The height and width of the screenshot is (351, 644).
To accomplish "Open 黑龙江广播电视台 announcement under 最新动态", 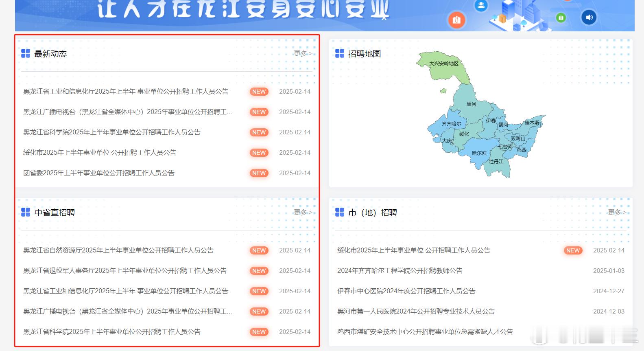I will pyautogui.click(x=128, y=112).
